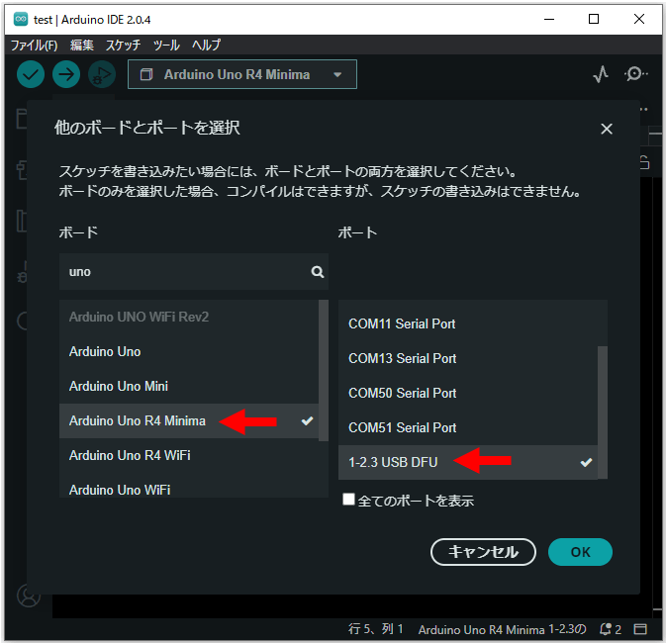Open the 編集 menu

tap(82, 45)
